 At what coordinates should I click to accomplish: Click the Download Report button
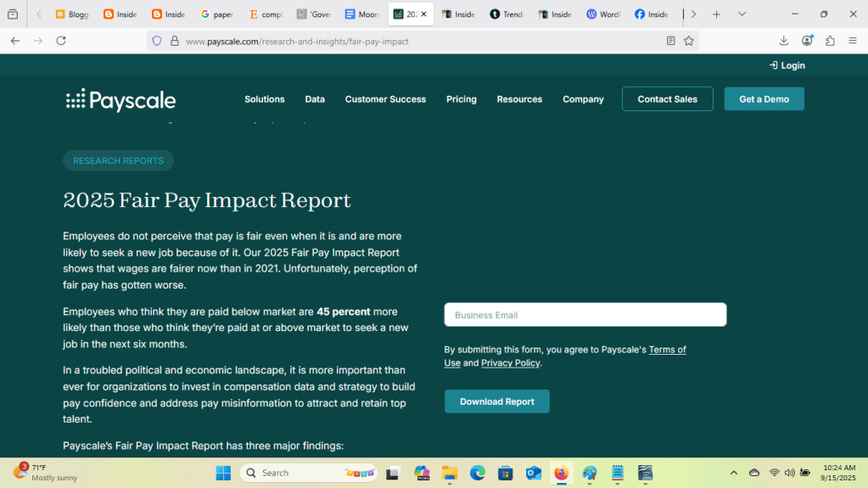click(497, 401)
